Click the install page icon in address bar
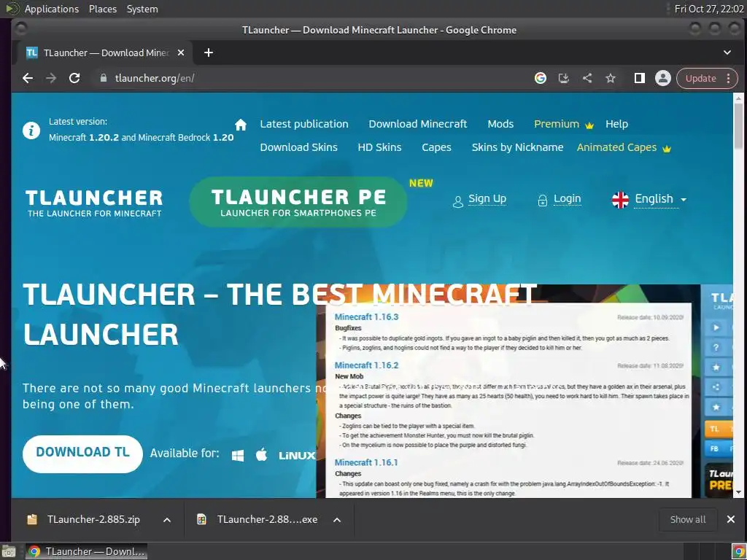747x560 pixels. pos(564,78)
